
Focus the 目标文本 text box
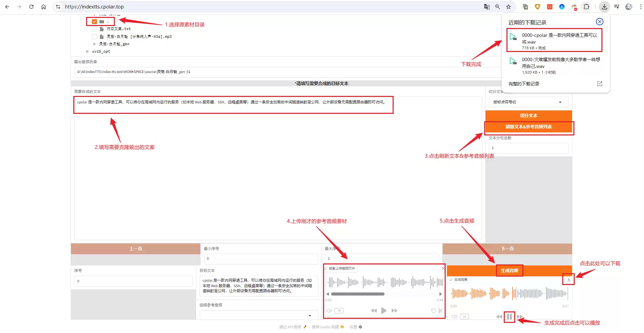click(x=259, y=286)
